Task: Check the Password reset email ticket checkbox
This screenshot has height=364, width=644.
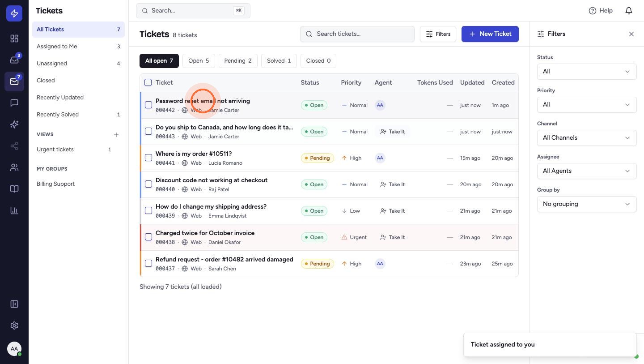Action: pos(148,105)
